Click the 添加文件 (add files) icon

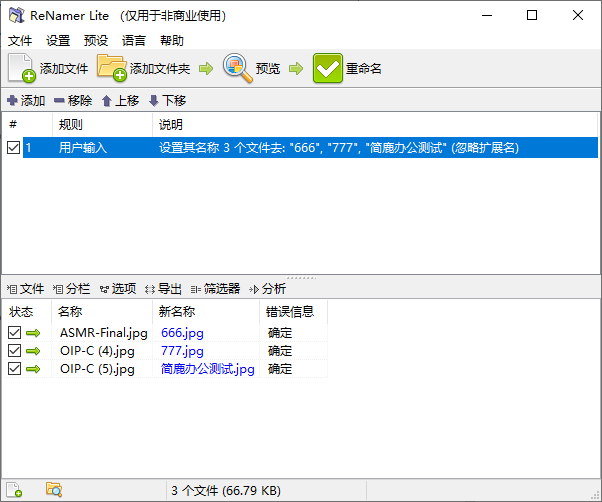(22, 68)
